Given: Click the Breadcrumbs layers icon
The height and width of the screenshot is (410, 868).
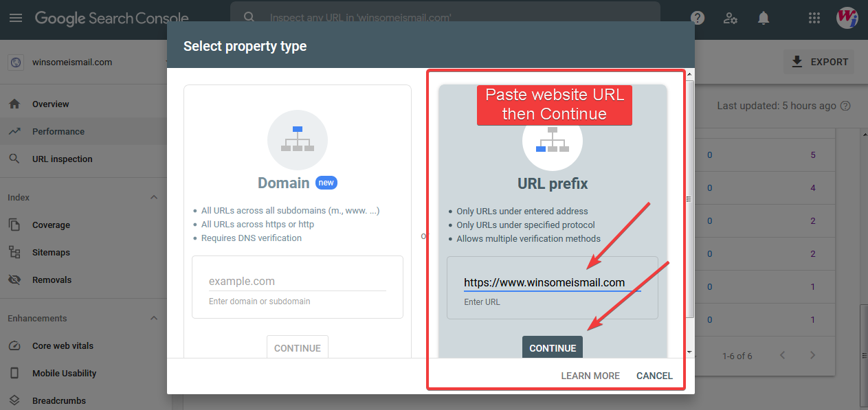Looking at the screenshot, I should click(14, 400).
